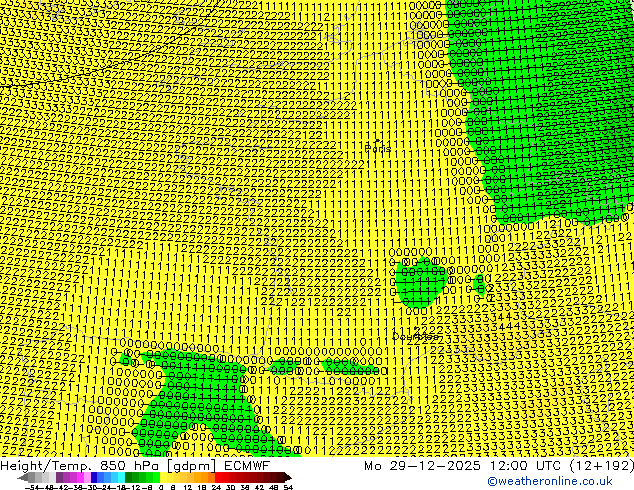Screen dimensions: 634x490
Task: Select the dark purple legend swatch
Action: click(x=59, y=478)
